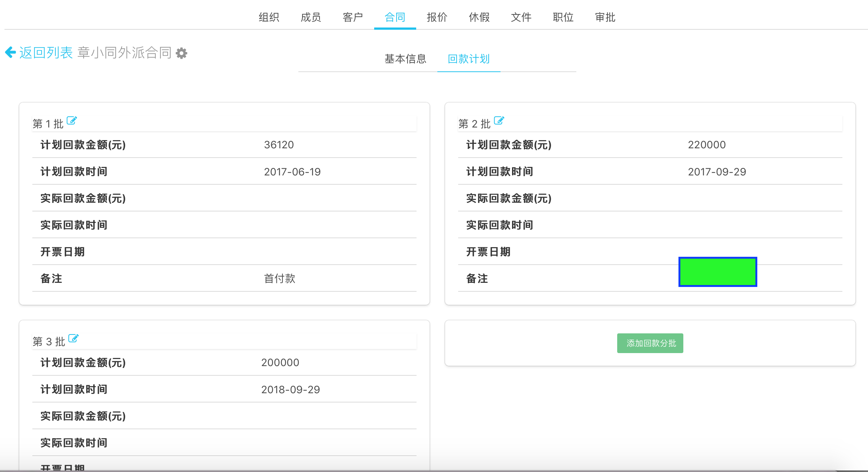
Task: Click the green box in batch 2 备注
Action: pos(718,272)
